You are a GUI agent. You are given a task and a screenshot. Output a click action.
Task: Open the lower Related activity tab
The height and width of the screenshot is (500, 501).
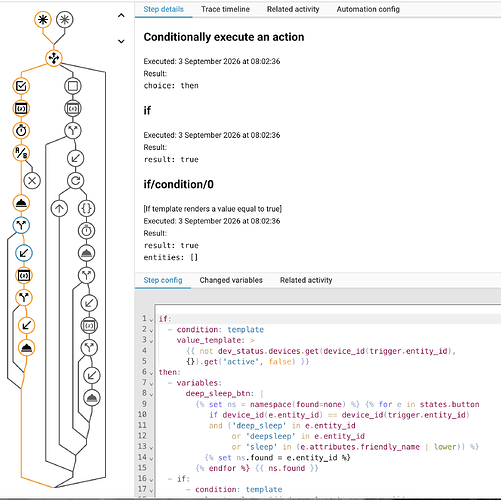coord(306,280)
